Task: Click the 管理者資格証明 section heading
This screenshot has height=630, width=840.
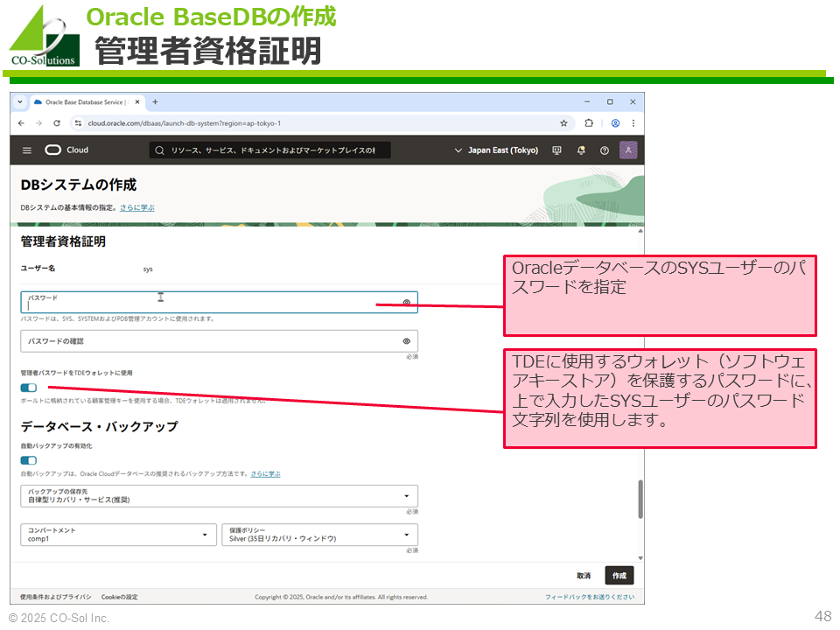Action: (63, 241)
